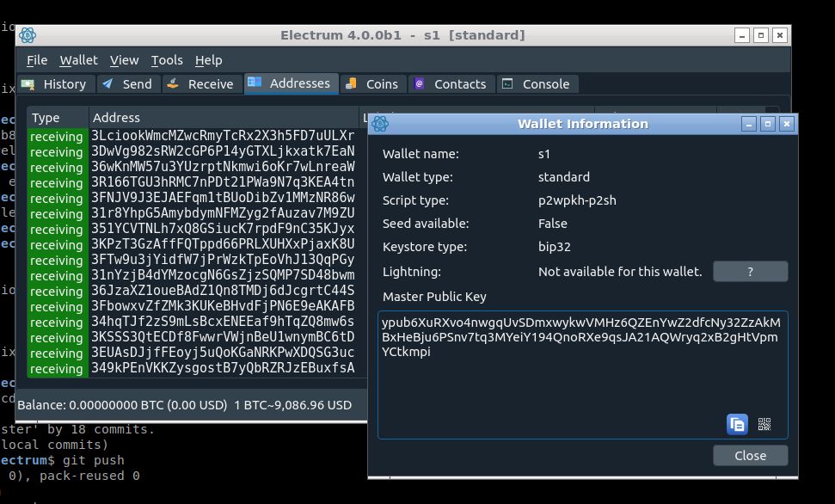Click the Electrum logo in Wallet Information titlebar

(x=380, y=124)
